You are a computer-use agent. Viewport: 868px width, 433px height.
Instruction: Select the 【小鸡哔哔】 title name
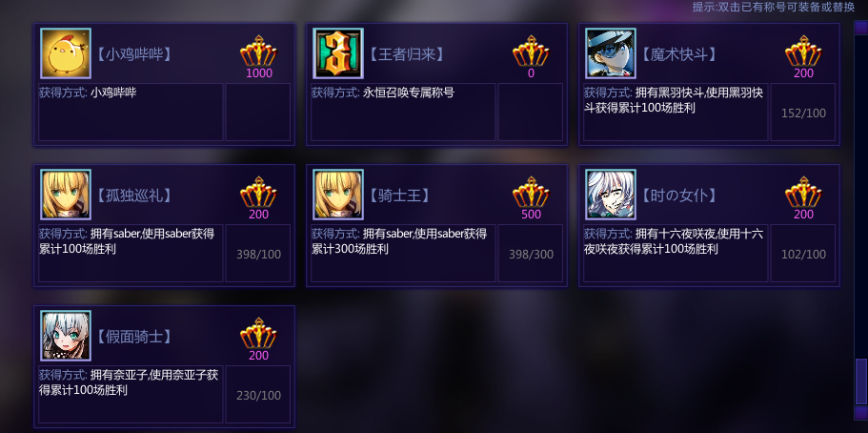pyautogui.click(x=133, y=53)
